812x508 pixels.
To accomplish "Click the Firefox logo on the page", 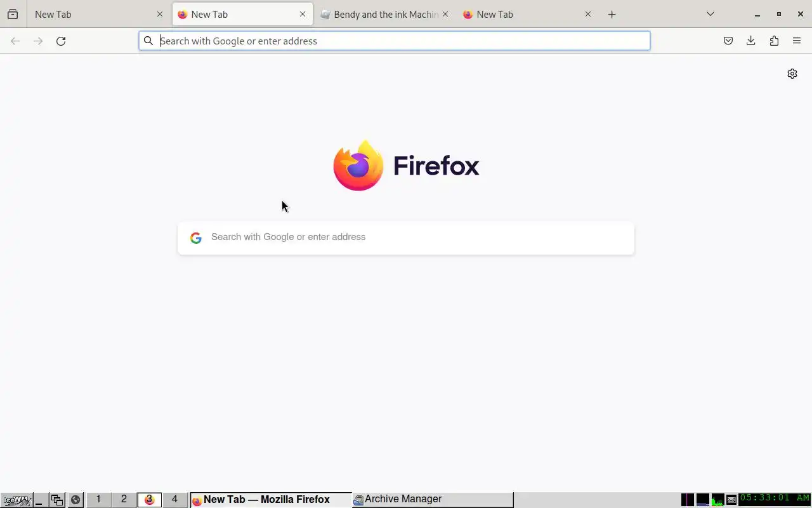I will 406,166.
